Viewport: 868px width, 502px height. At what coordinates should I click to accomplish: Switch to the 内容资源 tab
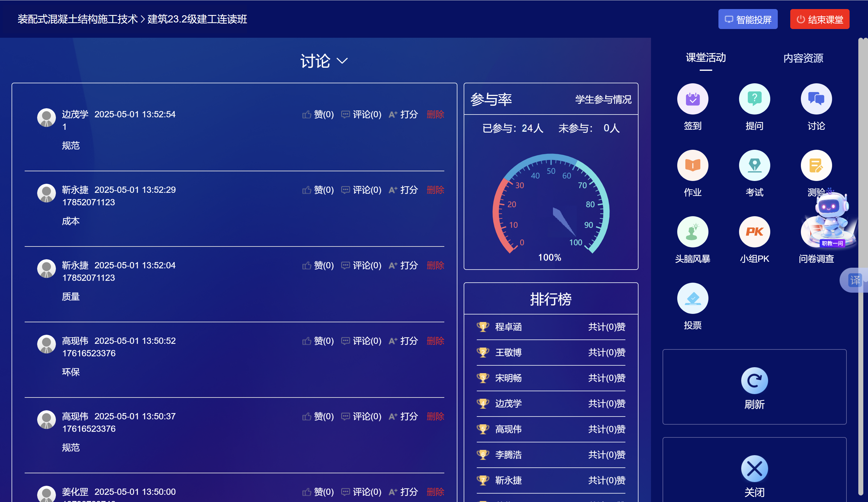click(x=803, y=58)
